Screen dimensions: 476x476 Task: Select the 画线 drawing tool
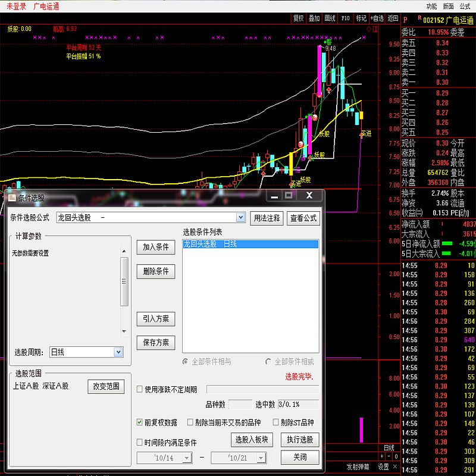point(330,18)
